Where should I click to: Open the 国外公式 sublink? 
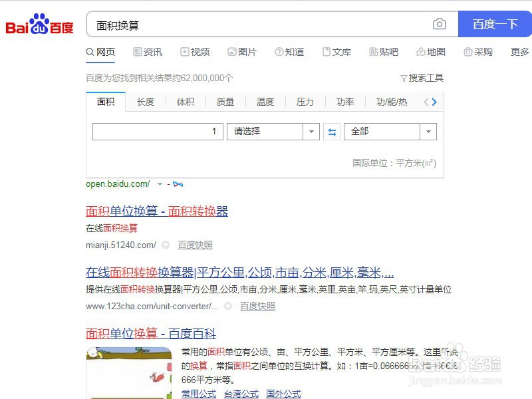pos(283,394)
